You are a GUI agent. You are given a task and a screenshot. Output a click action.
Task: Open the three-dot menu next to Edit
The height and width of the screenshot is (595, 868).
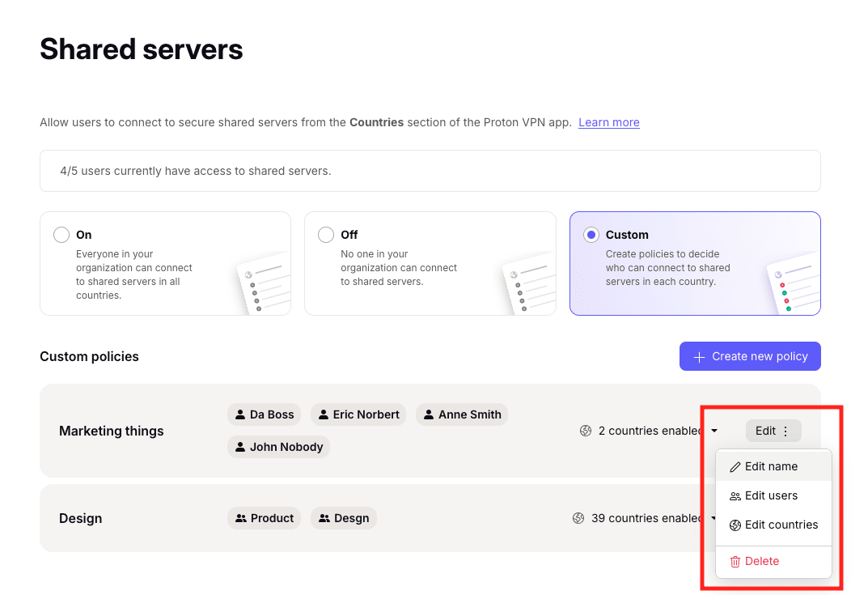click(785, 431)
